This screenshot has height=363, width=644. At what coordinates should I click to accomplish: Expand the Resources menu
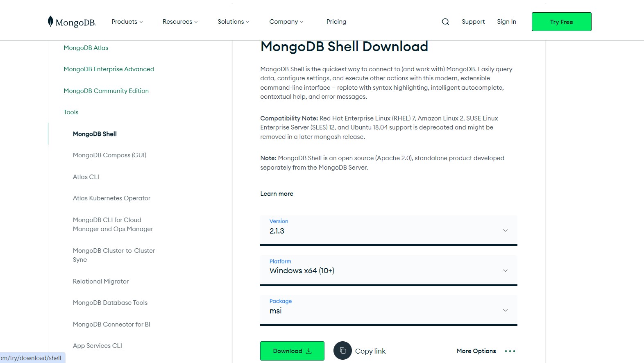pyautogui.click(x=180, y=22)
